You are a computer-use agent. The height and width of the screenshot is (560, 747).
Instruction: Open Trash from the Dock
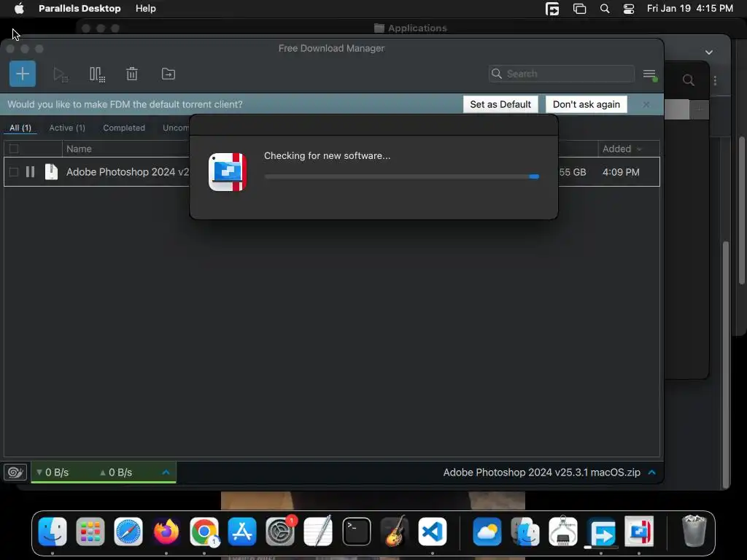pyautogui.click(x=694, y=532)
